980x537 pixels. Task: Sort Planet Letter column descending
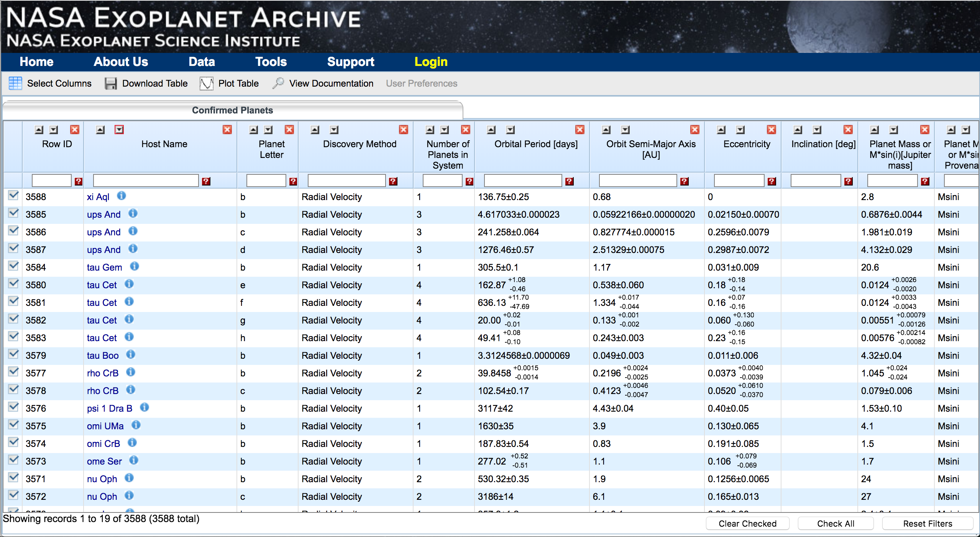tap(269, 130)
